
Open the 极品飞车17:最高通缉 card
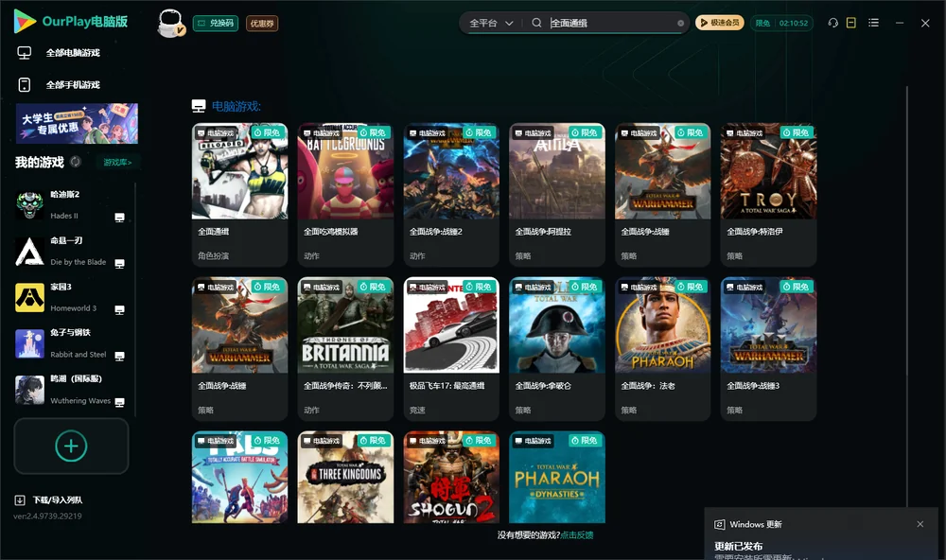coord(451,349)
